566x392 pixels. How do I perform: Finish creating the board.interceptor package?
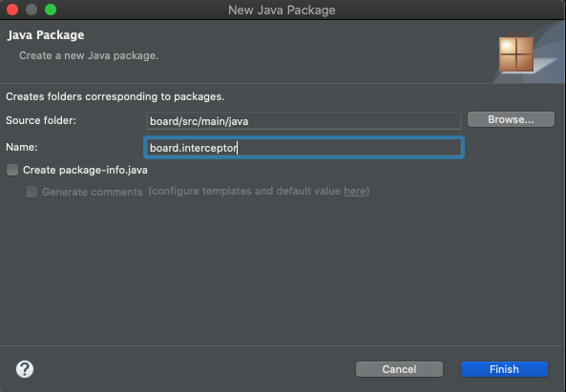coord(504,369)
